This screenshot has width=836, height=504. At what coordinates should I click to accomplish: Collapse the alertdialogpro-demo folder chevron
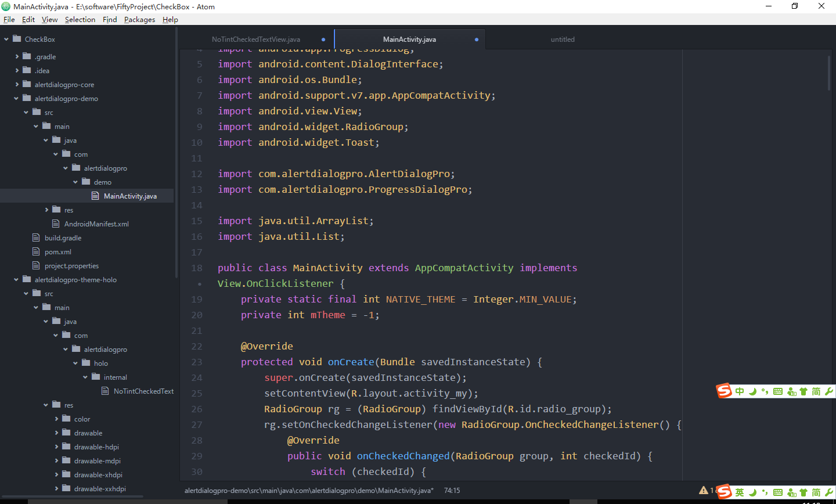point(17,98)
